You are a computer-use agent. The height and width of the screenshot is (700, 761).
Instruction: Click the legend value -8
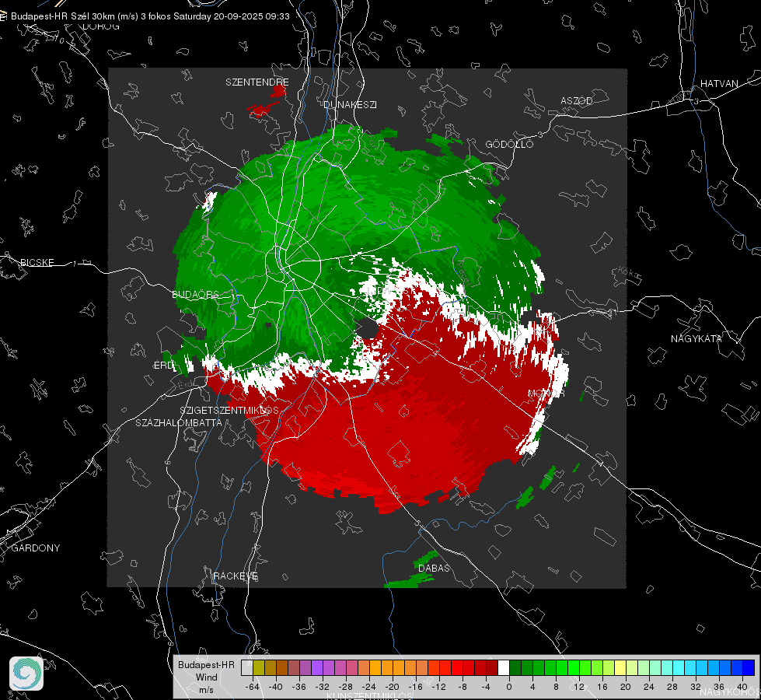point(462,687)
